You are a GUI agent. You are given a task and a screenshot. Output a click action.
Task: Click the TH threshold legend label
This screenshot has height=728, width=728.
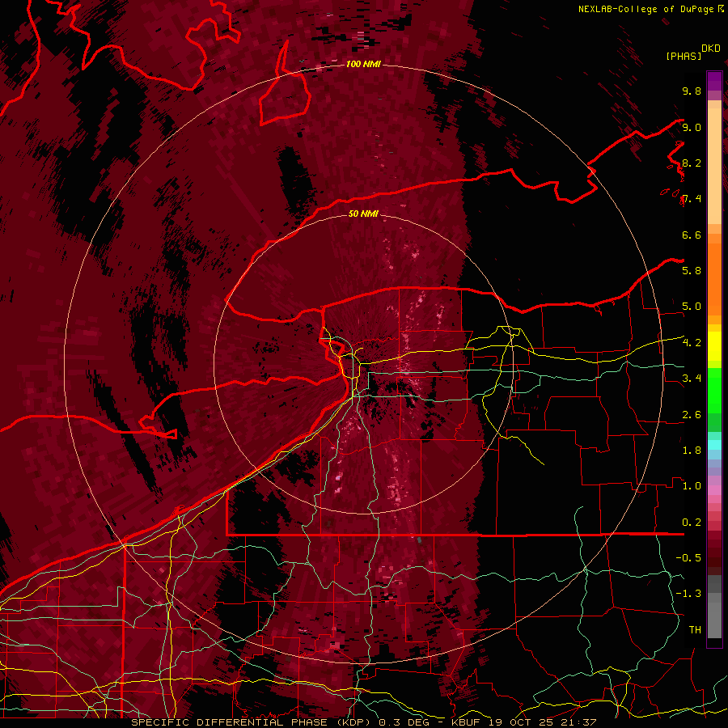coord(695,630)
